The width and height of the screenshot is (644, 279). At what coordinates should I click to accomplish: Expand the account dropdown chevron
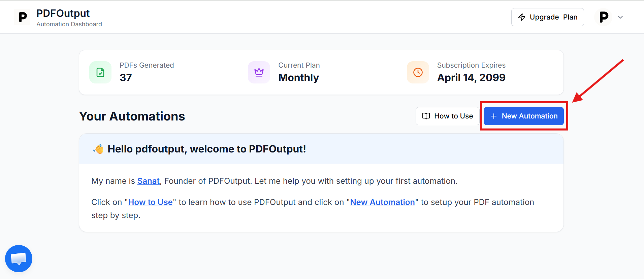(620, 17)
